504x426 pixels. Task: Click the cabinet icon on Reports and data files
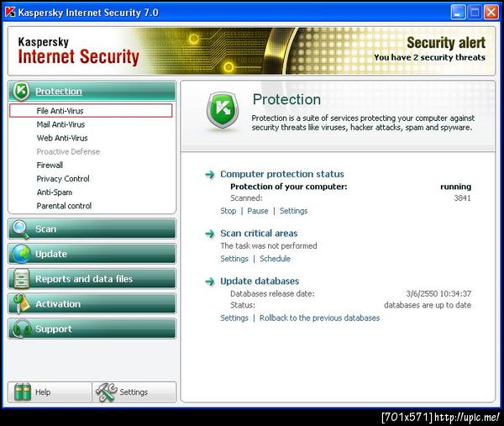pos(21,279)
